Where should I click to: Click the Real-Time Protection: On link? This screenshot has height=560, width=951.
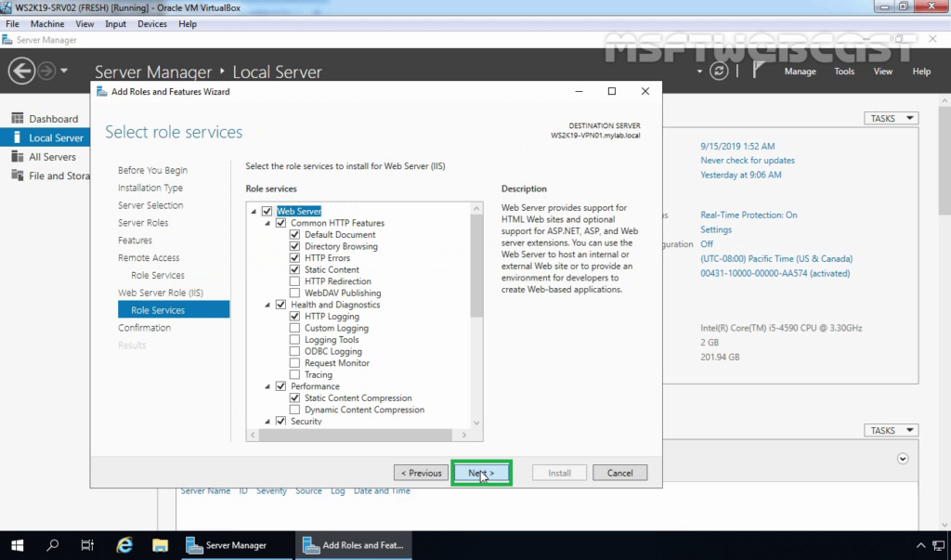point(749,215)
